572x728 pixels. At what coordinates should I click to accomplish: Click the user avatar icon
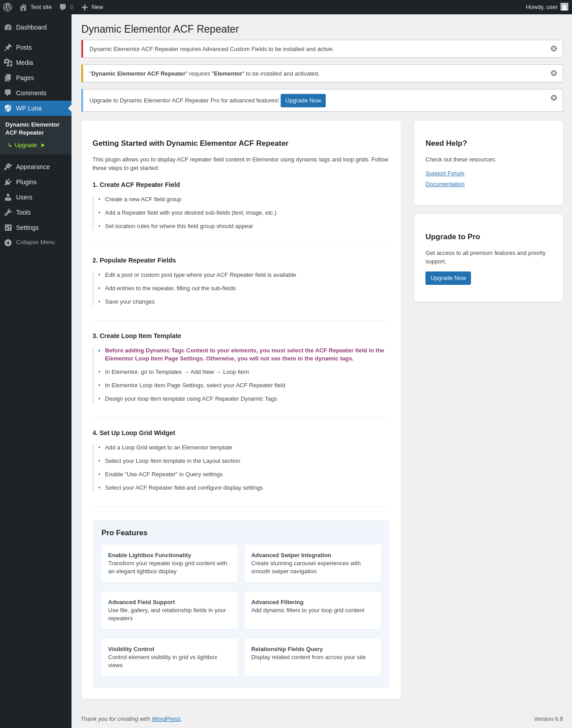564,7
